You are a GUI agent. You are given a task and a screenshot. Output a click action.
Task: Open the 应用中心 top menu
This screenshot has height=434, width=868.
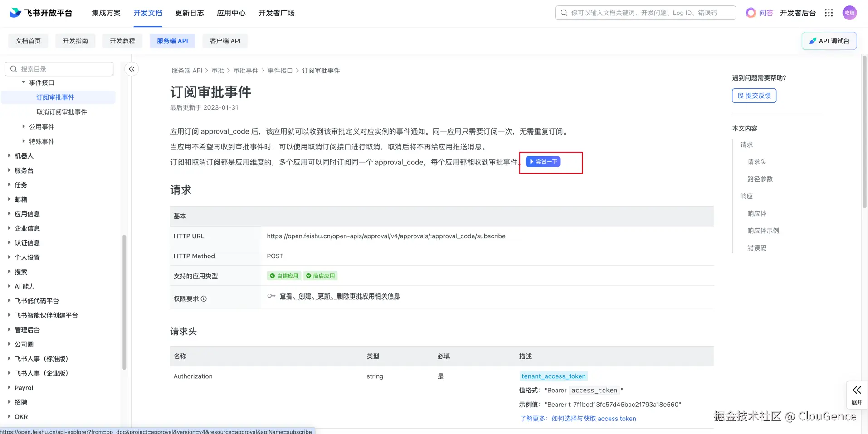click(x=231, y=13)
